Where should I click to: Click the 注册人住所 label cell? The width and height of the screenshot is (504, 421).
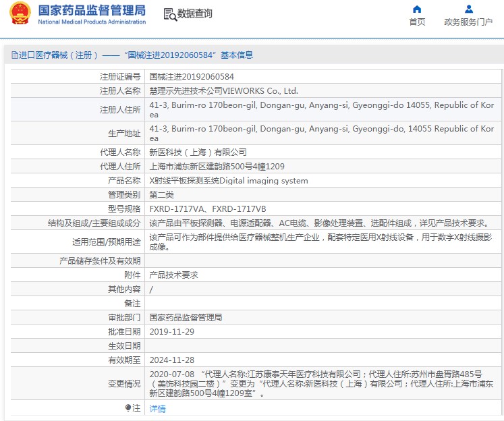pos(78,109)
